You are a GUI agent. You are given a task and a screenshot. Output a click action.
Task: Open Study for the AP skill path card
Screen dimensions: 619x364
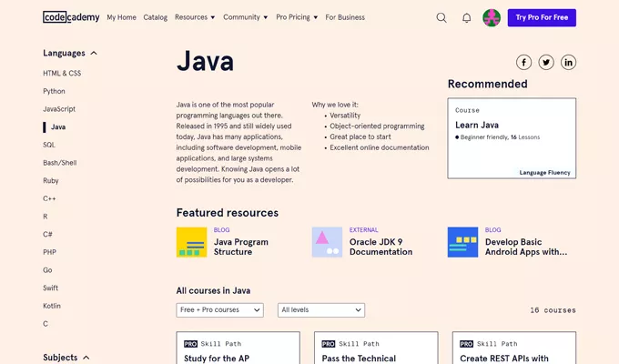point(238,348)
